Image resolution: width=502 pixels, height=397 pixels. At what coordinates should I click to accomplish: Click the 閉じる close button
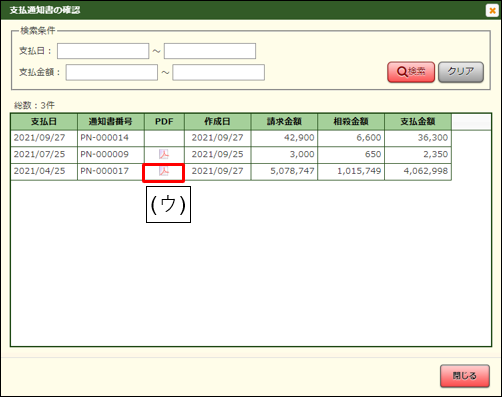(x=465, y=376)
